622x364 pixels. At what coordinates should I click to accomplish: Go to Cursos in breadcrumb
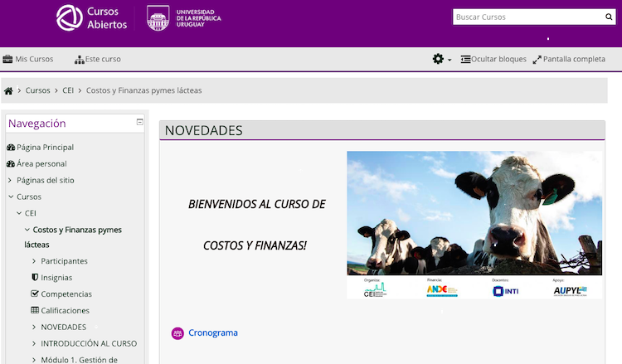point(37,90)
